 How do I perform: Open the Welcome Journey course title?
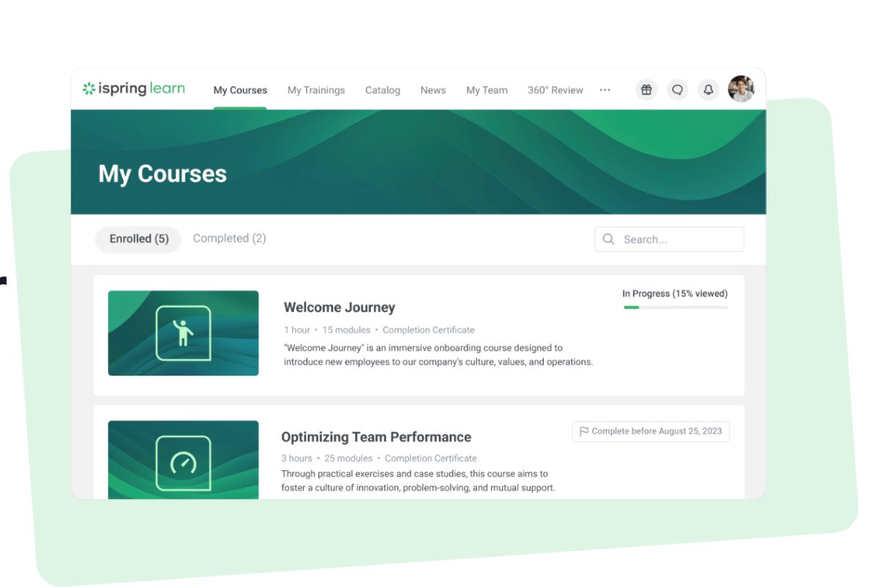click(x=340, y=307)
